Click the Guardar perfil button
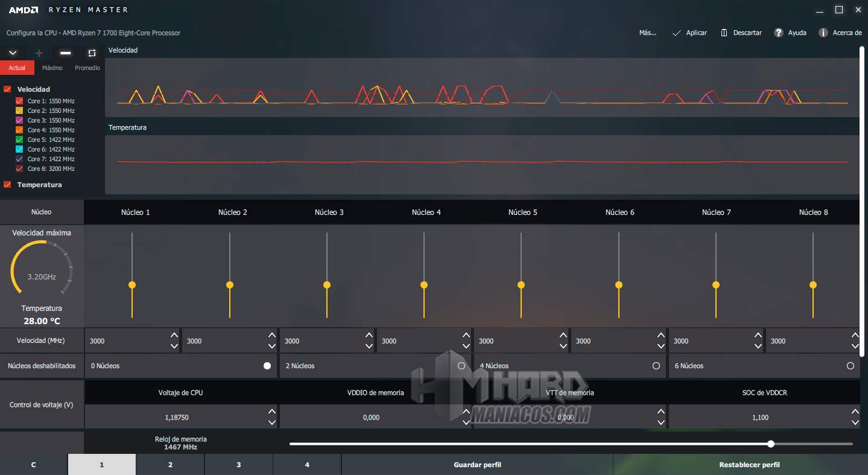This screenshot has height=475, width=868. point(477,465)
